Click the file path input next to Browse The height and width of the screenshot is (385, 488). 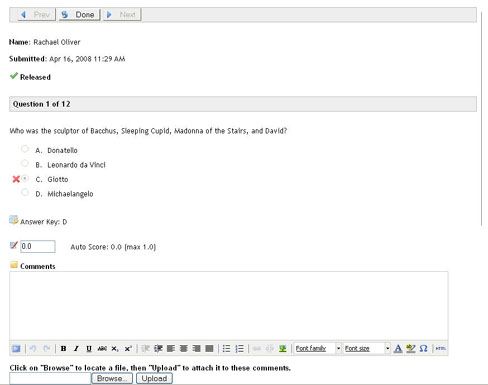click(50, 379)
